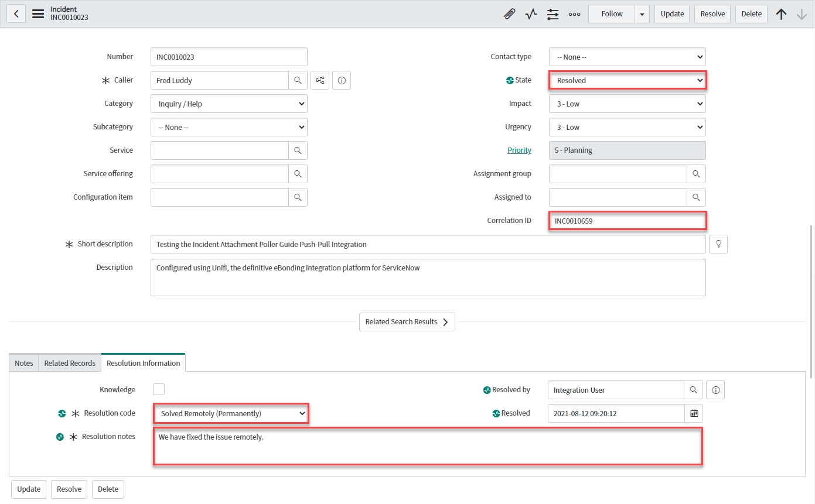Open the State dropdown showing Resolved
The width and height of the screenshot is (815, 504).
click(x=627, y=80)
